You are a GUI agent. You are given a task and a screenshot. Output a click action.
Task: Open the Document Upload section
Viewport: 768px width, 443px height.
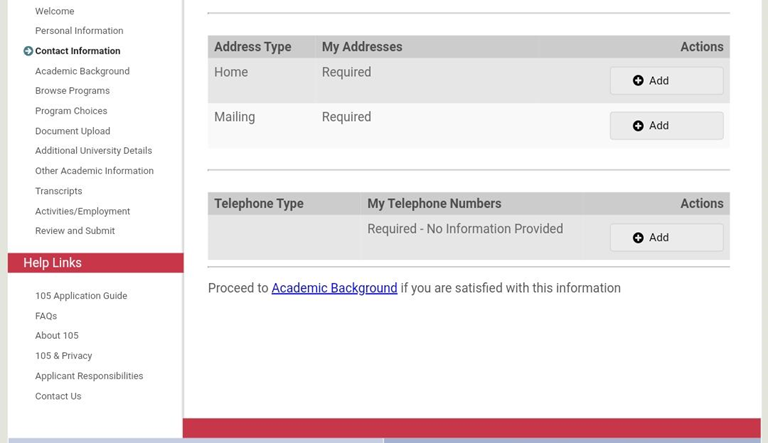[x=72, y=131]
